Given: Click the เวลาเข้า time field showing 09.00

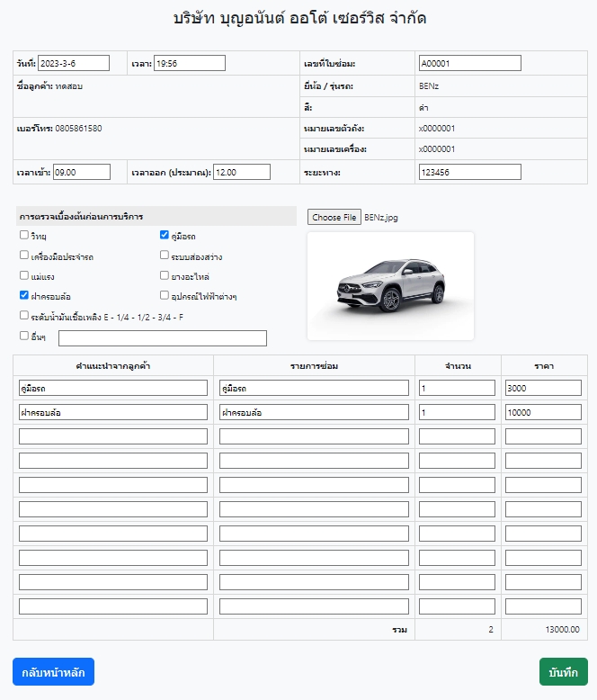Looking at the screenshot, I should pos(81,172).
